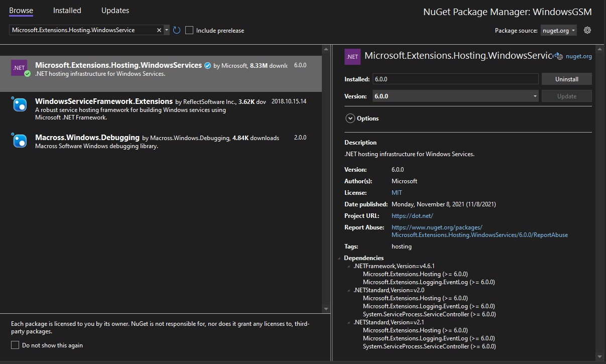Click the Uninstall button
606x364 pixels.
[566, 79]
